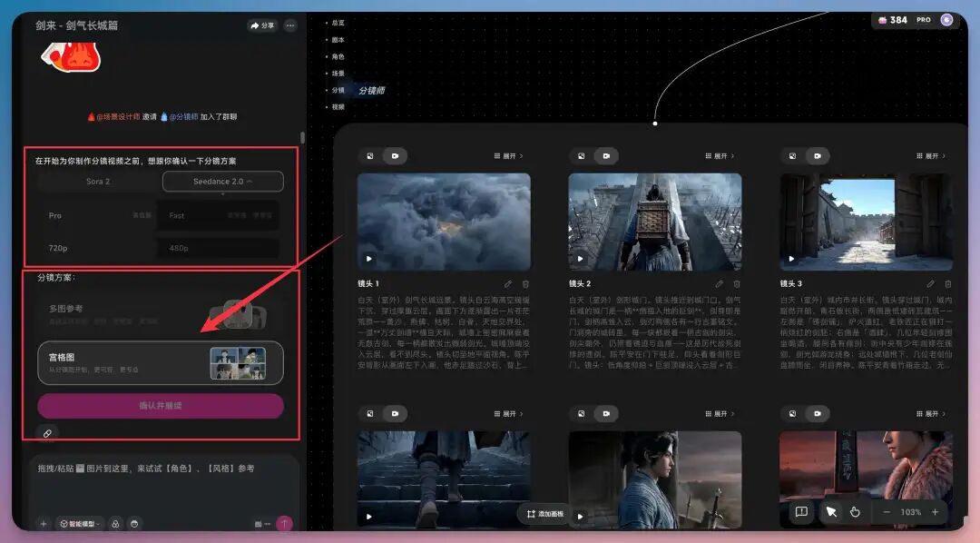Choose the 宫格图 storyboard scheme
The width and height of the screenshot is (980, 543).
161,363
